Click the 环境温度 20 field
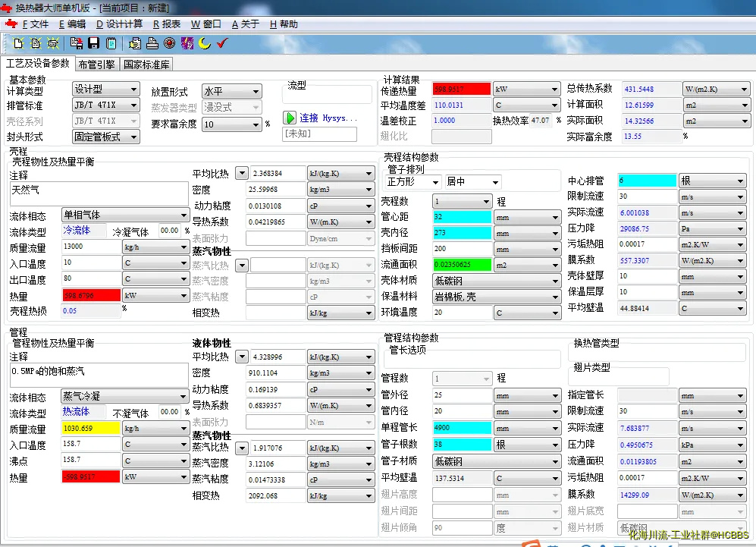 coord(462,313)
